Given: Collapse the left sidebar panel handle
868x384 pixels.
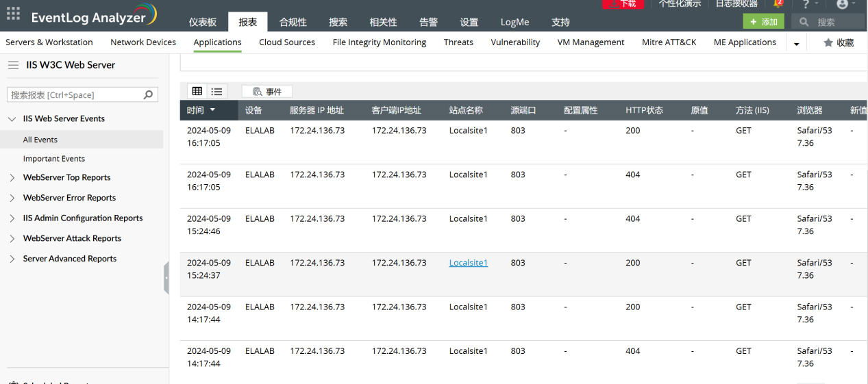Looking at the screenshot, I should pos(166,278).
